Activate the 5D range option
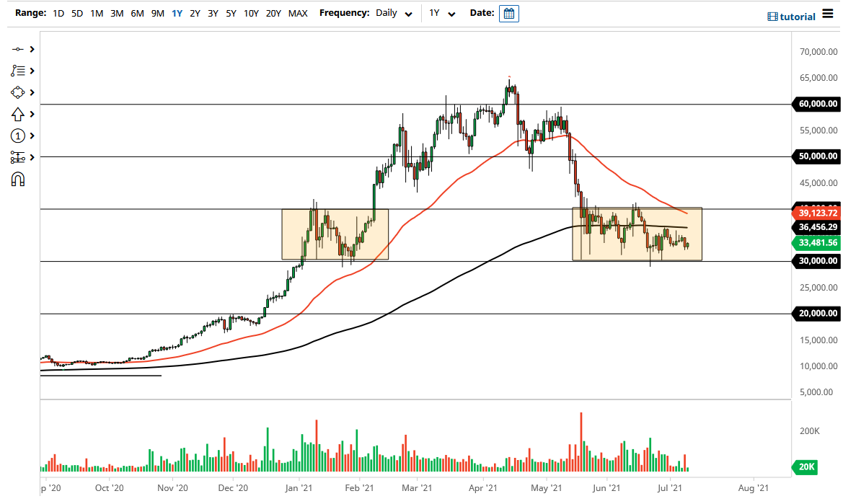 (76, 13)
